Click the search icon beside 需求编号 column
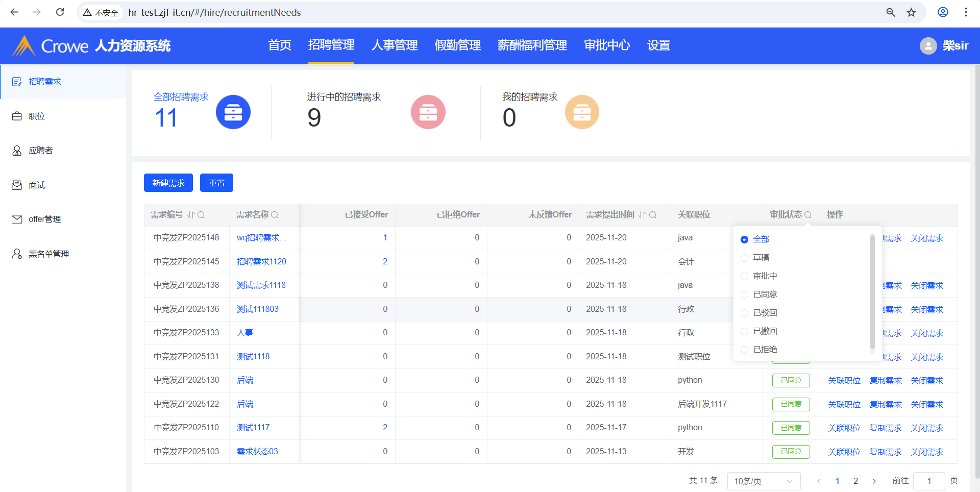The height and width of the screenshot is (492, 980). [201, 215]
